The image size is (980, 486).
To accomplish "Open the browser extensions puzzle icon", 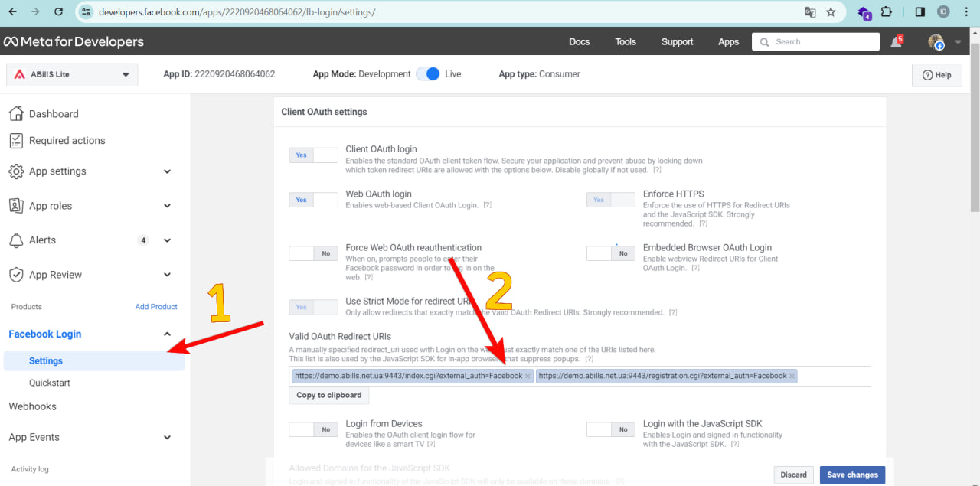I will point(887,12).
